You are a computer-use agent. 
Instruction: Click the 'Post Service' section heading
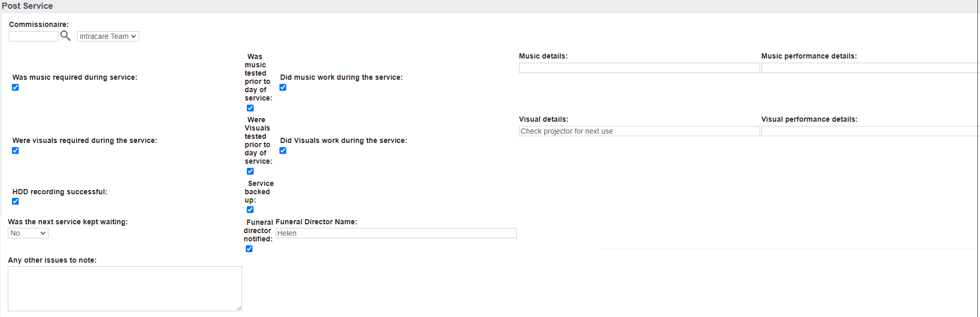27,6
